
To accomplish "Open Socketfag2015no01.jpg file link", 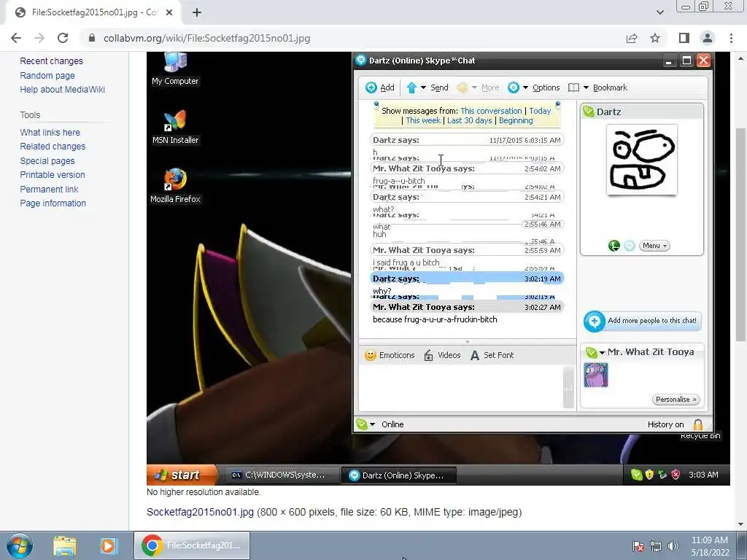I will coord(200,512).
